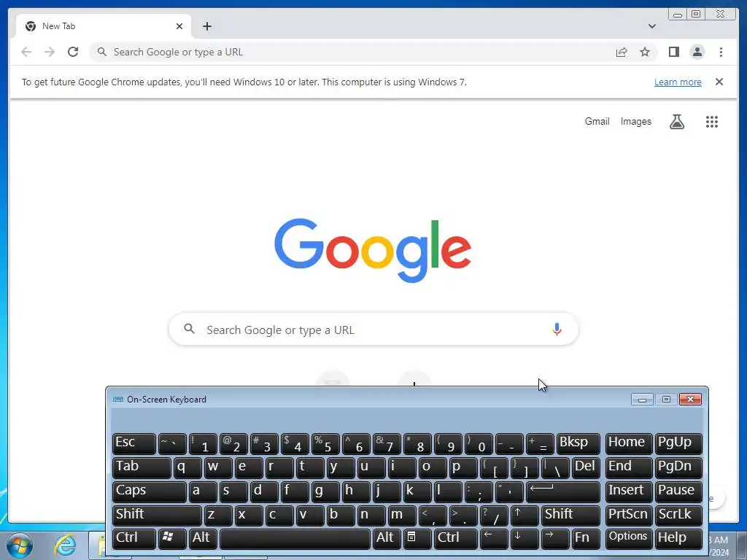Toggle right Shift on On-Screen Keyboard

tap(570, 516)
